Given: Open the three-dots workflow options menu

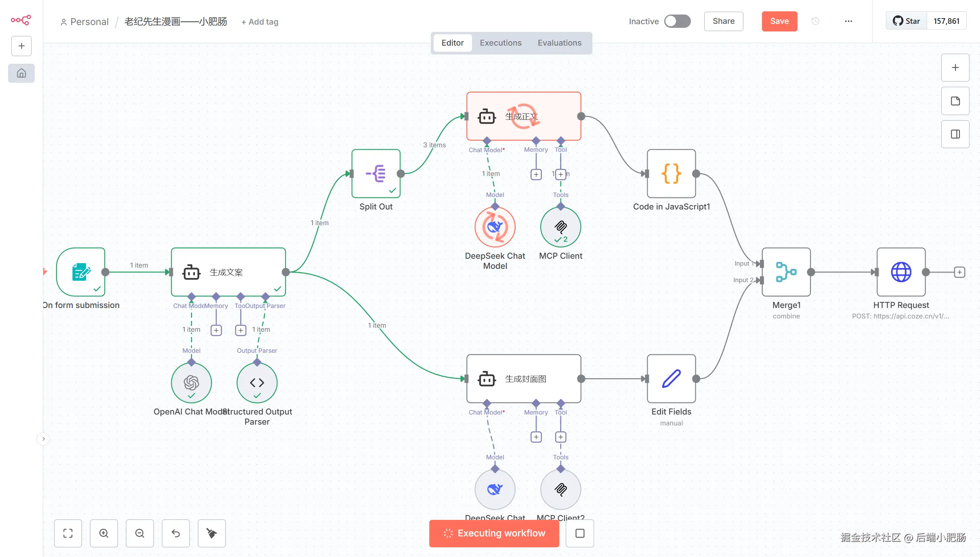Looking at the screenshot, I should point(848,21).
